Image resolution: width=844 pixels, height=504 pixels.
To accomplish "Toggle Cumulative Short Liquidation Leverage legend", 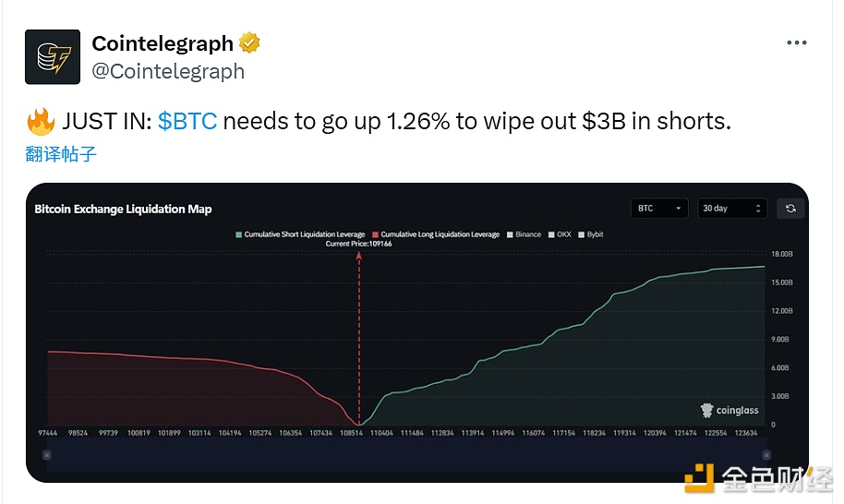I will pos(300,234).
